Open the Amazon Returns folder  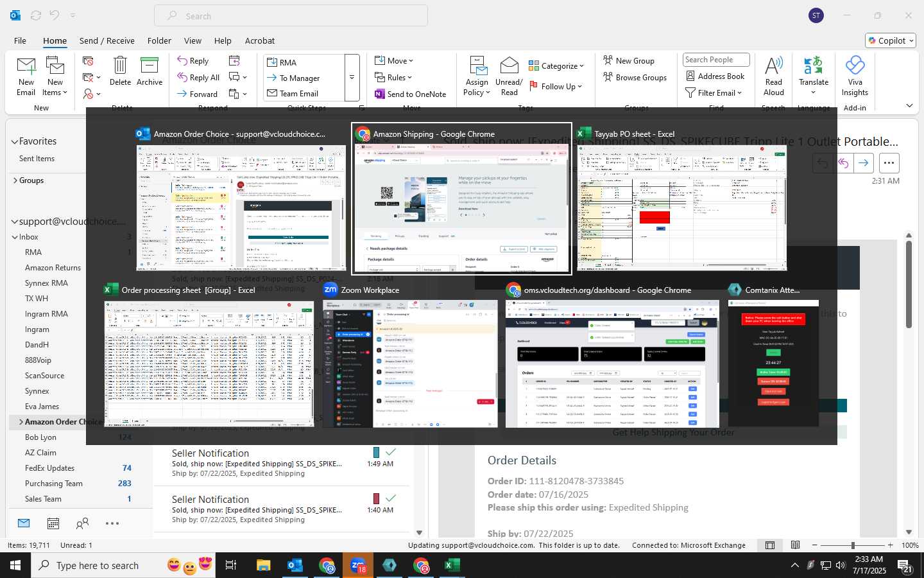[53, 268]
